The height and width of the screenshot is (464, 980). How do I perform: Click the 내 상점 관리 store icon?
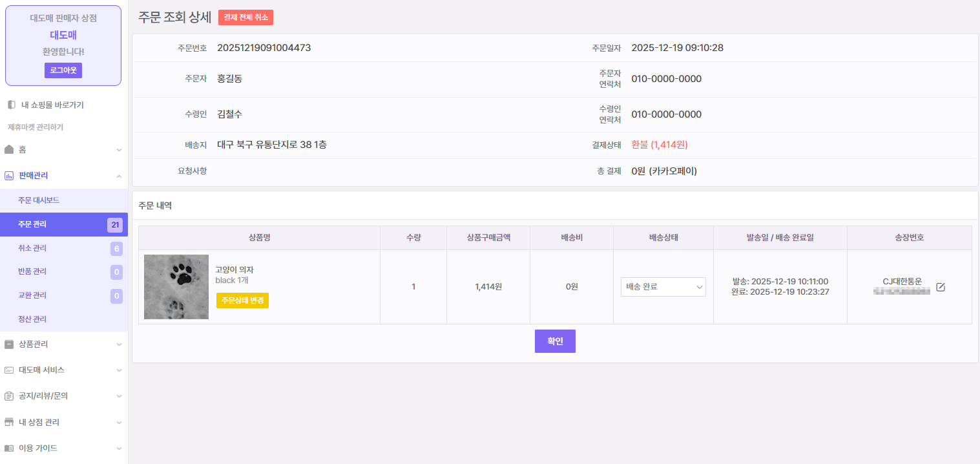click(9, 422)
